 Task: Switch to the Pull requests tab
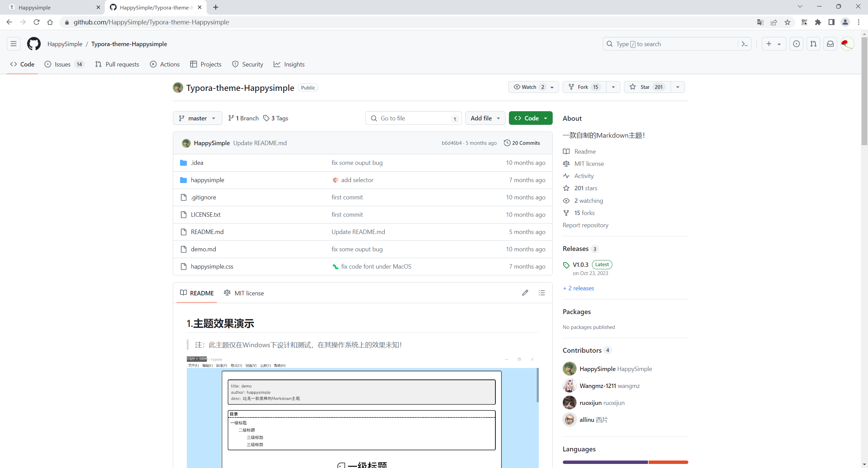[x=117, y=64]
